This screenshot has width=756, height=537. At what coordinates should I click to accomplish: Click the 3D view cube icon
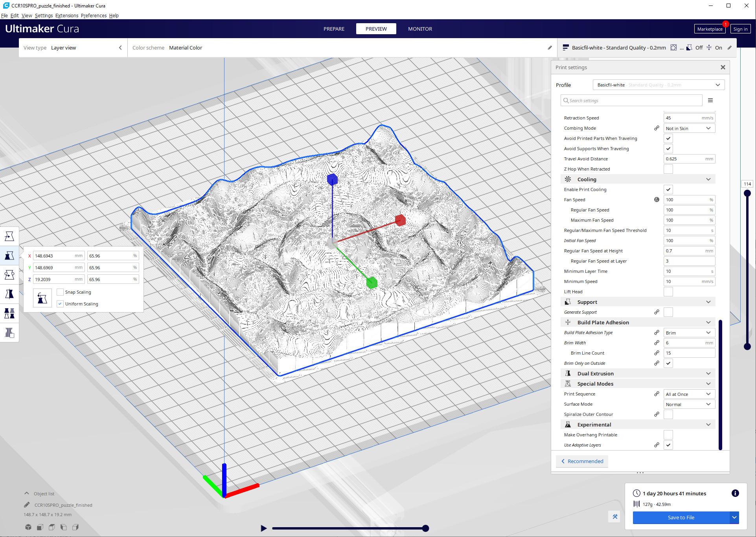pyautogui.click(x=28, y=527)
